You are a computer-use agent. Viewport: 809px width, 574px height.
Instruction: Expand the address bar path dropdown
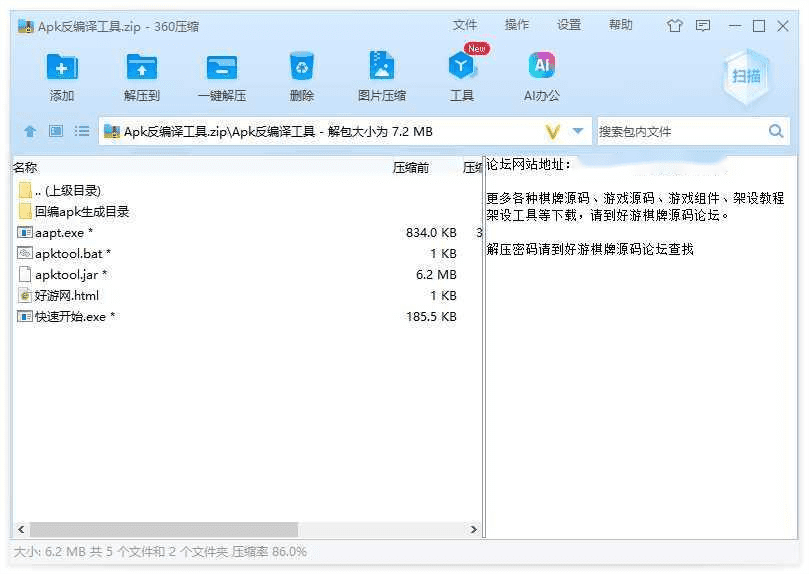click(578, 132)
